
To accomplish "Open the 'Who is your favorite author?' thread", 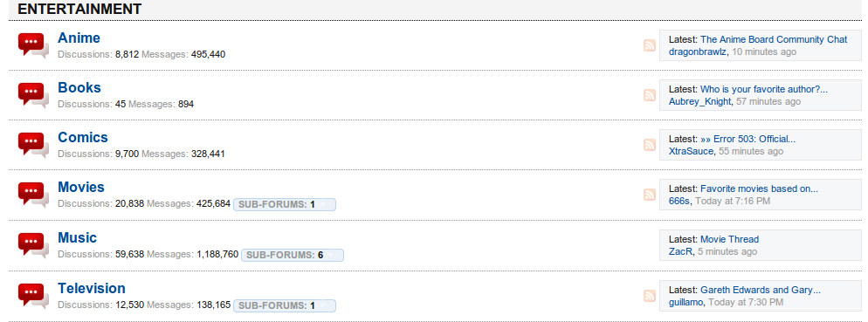I will tap(764, 89).
